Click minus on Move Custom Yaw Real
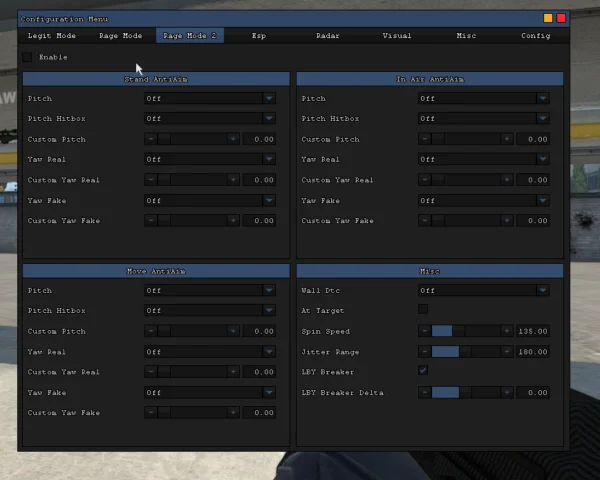Screen dimensions: 600x480 coord(151,372)
